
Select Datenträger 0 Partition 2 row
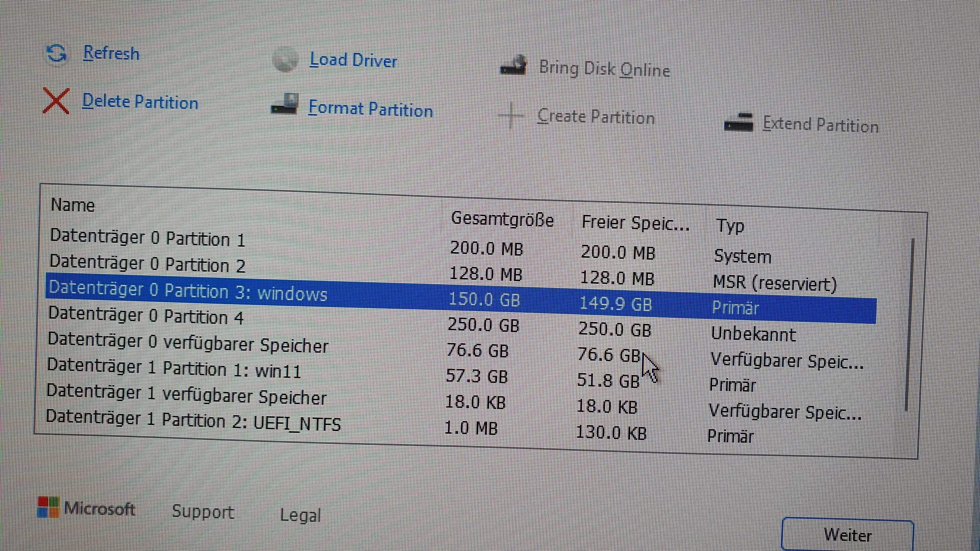[x=461, y=272]
